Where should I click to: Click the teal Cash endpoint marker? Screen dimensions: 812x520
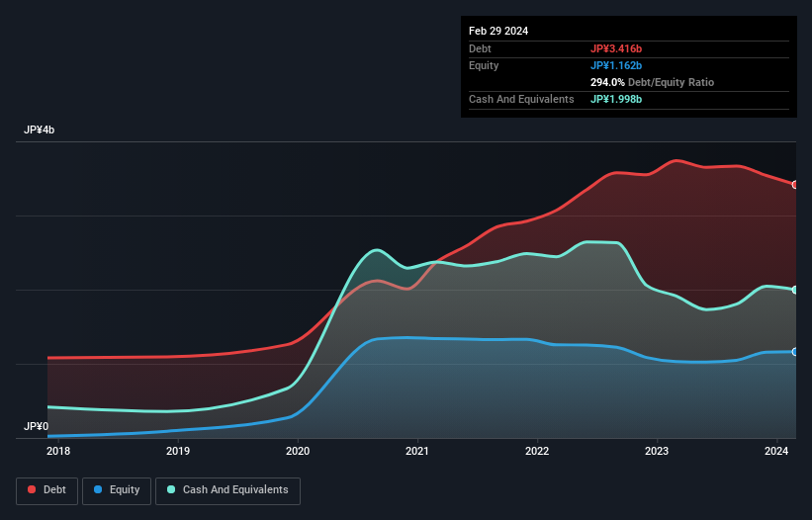(x=795, y=290)
